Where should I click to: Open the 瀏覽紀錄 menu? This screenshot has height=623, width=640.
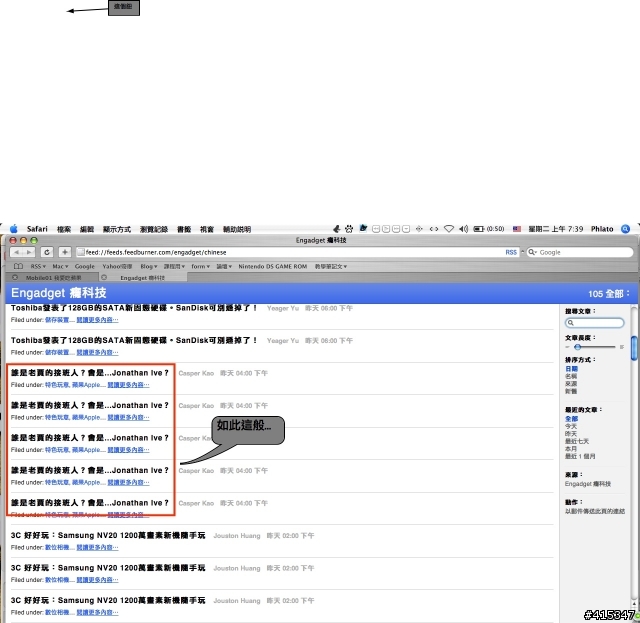point(154,229)
